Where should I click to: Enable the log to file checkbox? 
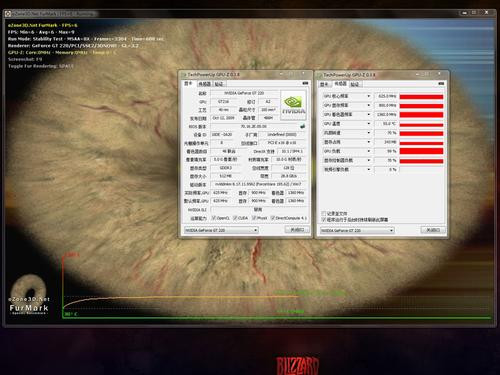(x=323, y=213)
